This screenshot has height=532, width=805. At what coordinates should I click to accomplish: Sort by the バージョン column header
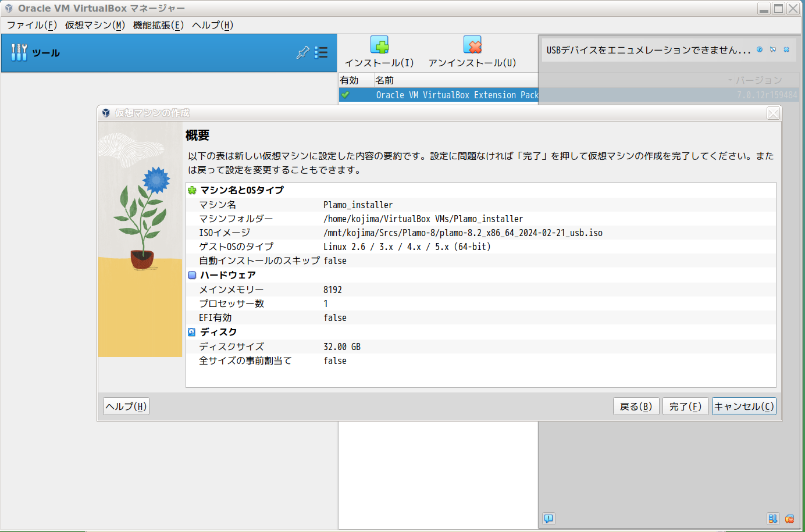point(758,80)
